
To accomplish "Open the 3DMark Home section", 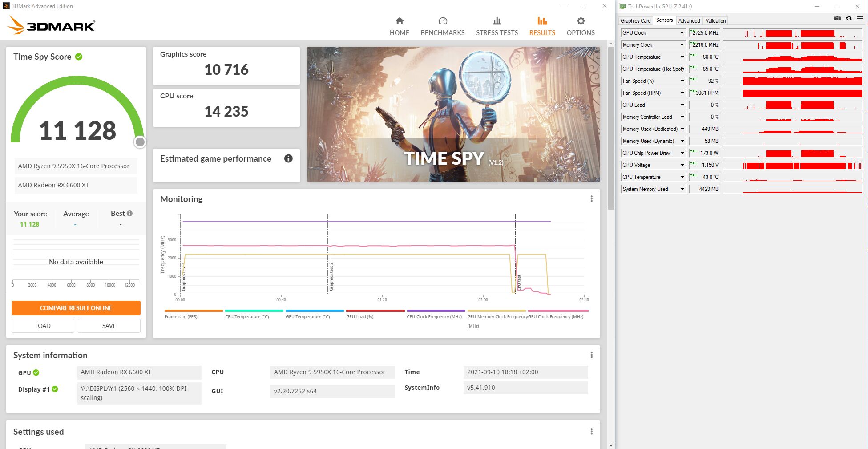I will click(399, 27).
